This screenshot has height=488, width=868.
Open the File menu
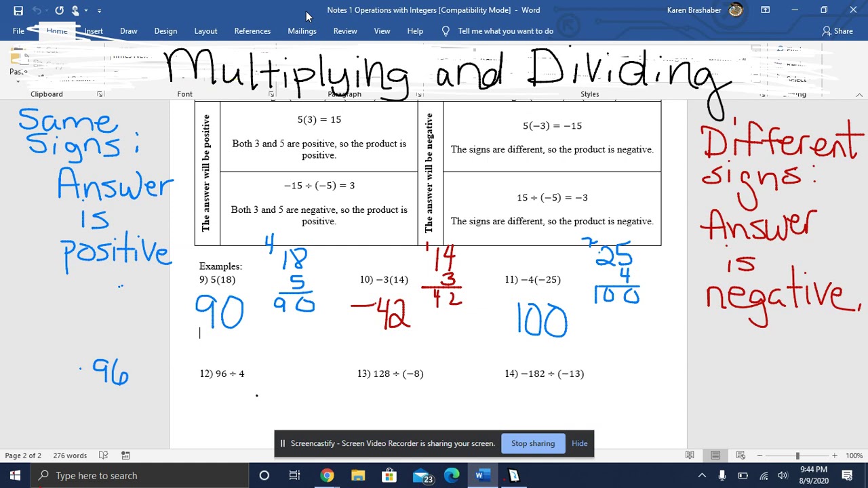coord(18,31)
